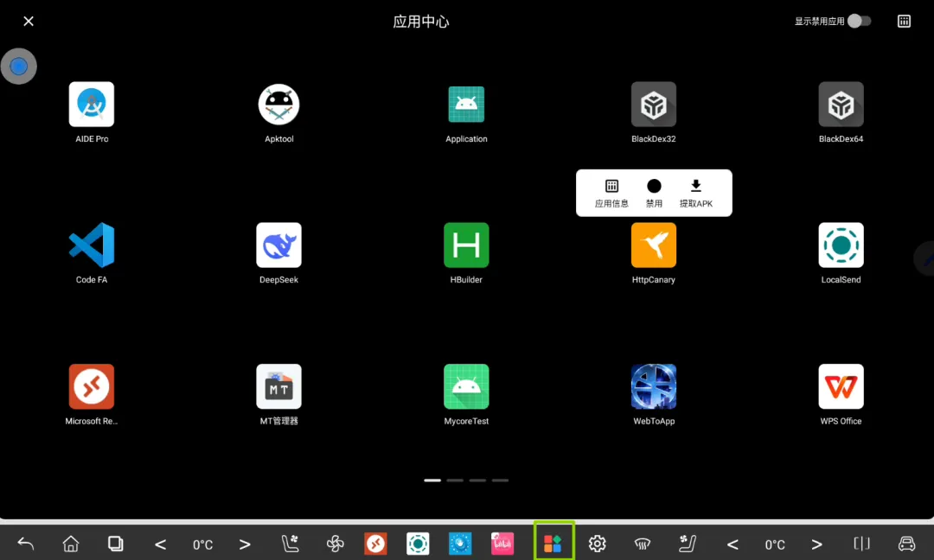Choose 禁用 to disable the app

654,194
